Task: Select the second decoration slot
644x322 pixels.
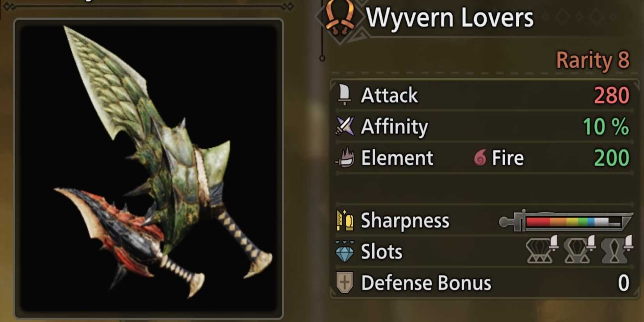Action: click(x=579, y=249)
